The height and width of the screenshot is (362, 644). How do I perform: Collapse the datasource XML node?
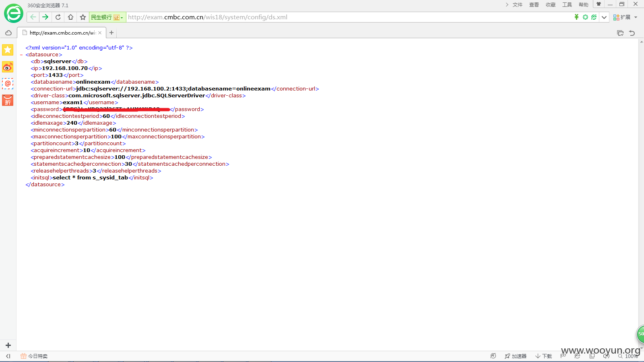[x=21, y=55]
